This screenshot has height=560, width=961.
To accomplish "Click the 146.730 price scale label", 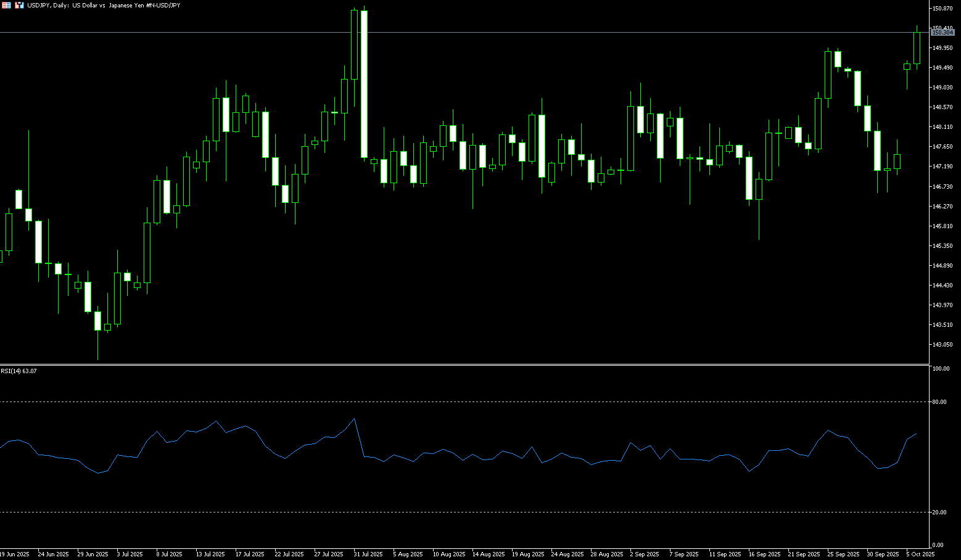I will coord(942,186).
